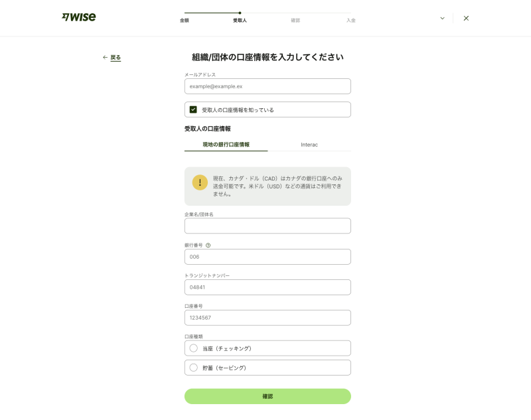Select 当座（チェッキング）account type

tap(194, 348)
